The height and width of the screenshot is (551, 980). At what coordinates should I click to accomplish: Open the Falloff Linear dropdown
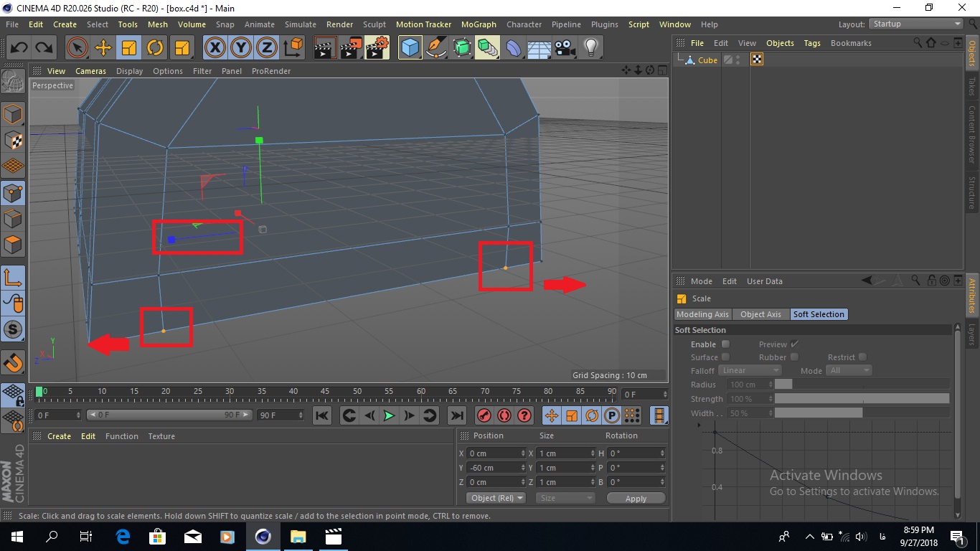750,370
